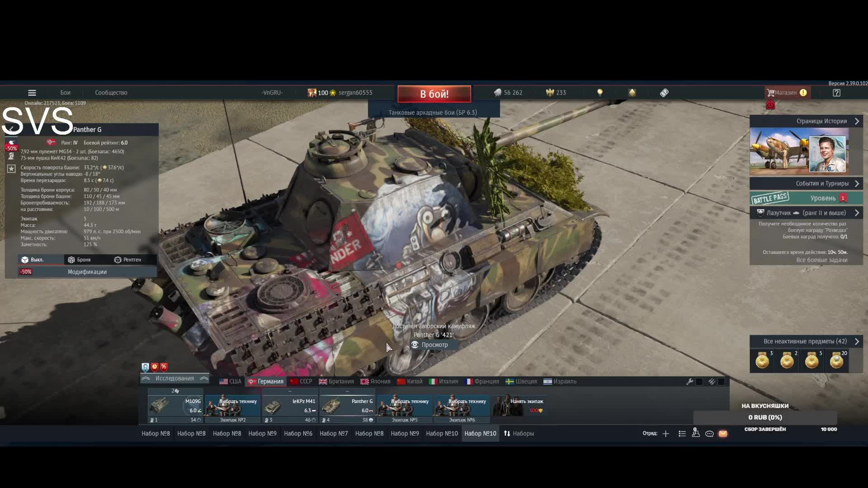Select the leKPz M41 vehicle slot
Screen dimensions: 868x488
[x=290, y=406]
